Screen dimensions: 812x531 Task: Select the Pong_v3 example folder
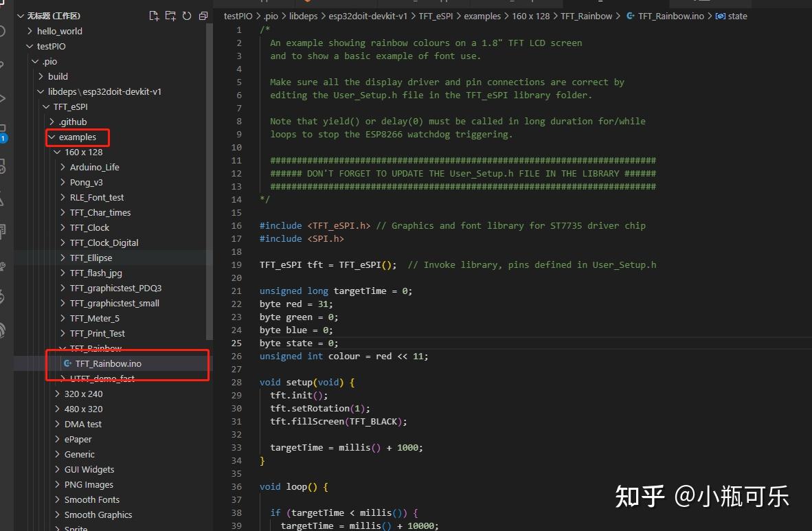pos(86,182)
